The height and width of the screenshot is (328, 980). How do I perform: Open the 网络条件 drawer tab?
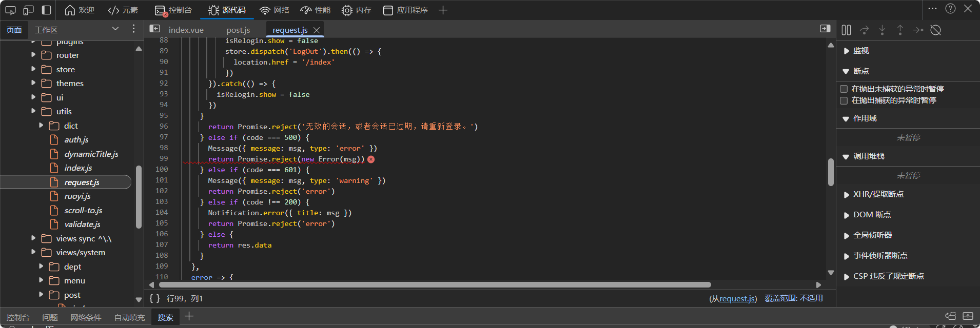pyautogui.click(x=86, y=317)
